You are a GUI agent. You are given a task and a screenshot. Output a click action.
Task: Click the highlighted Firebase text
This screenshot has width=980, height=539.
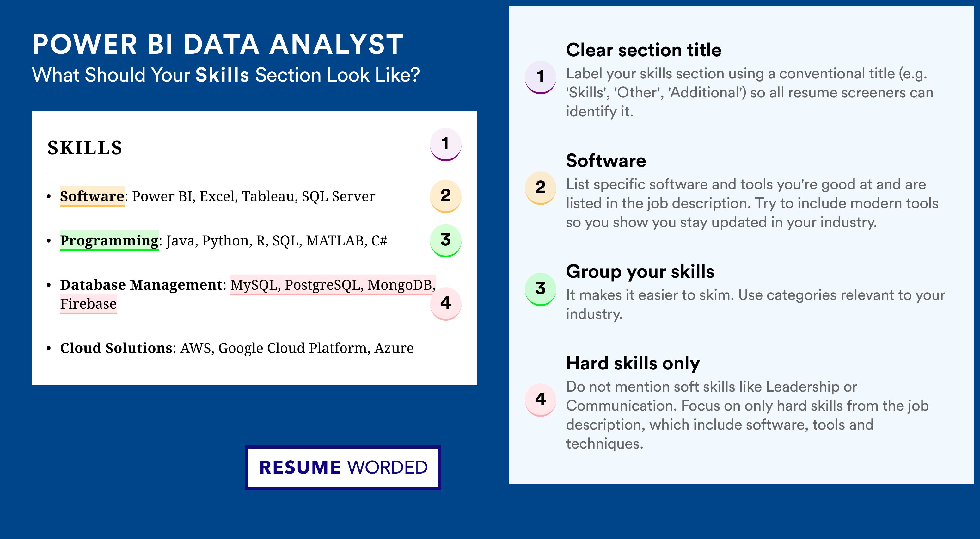coord(88,304)
